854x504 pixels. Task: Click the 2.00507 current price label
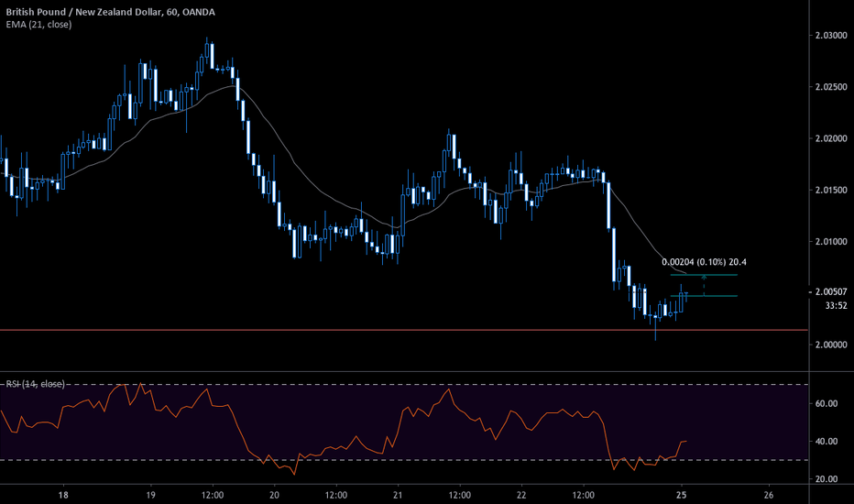coord(830,293)
